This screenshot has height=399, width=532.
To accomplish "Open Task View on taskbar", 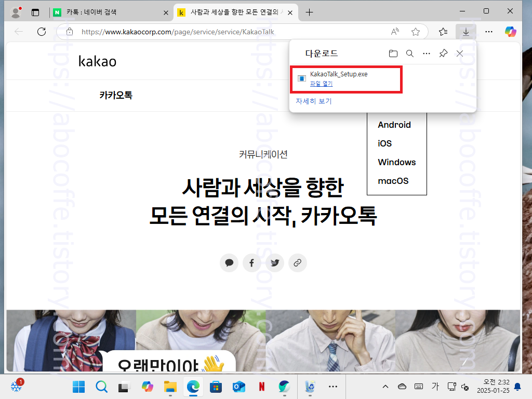I will (x=124, y=387).
